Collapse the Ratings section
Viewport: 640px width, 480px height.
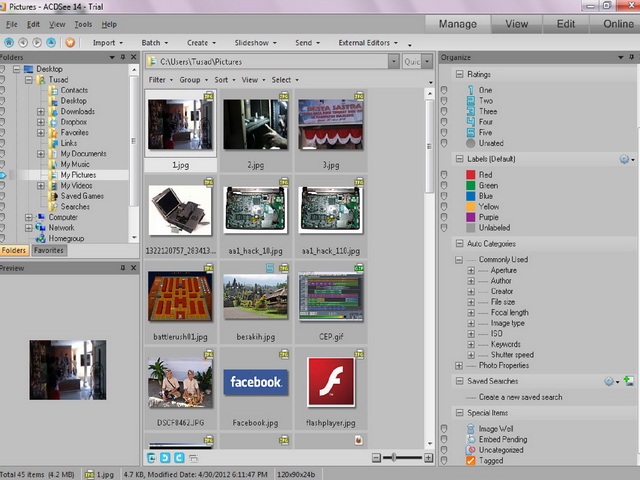coord(459,74)
